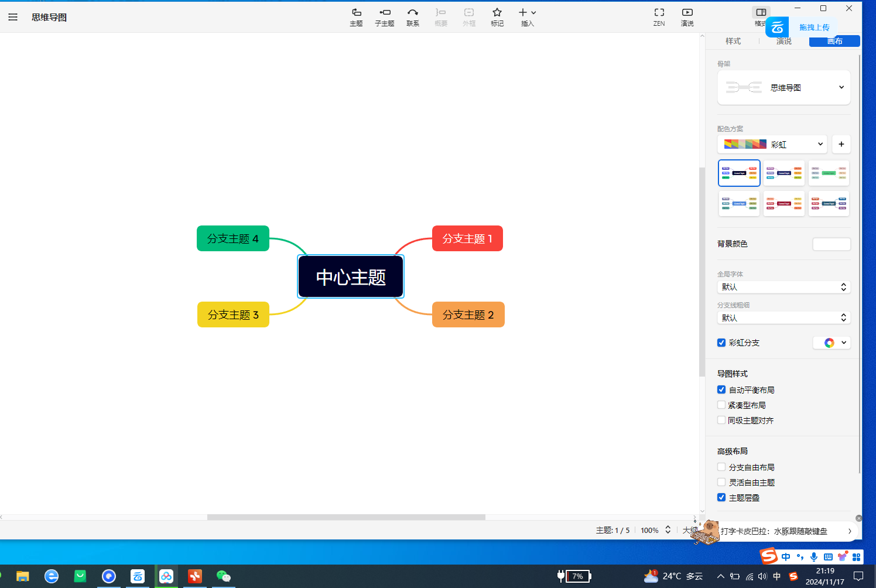Click the 拖拽上传 upload button
Screen dimensions: 876x588
click(814, 27)
